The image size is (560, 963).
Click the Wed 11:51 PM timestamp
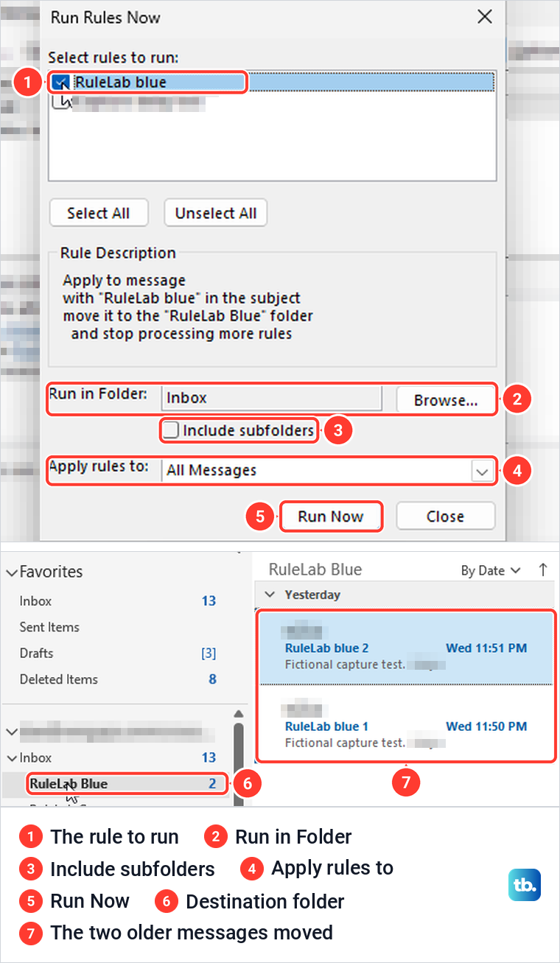coord(486,648)
